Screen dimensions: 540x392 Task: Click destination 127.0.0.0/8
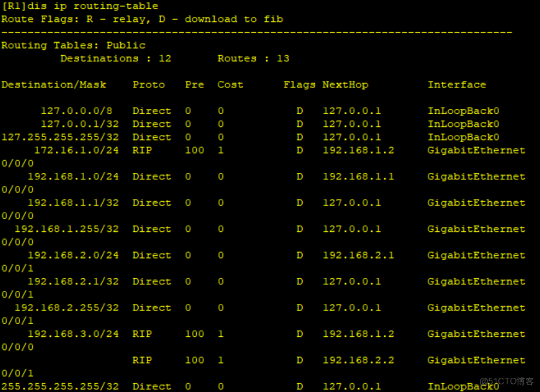tap(77, 111)
